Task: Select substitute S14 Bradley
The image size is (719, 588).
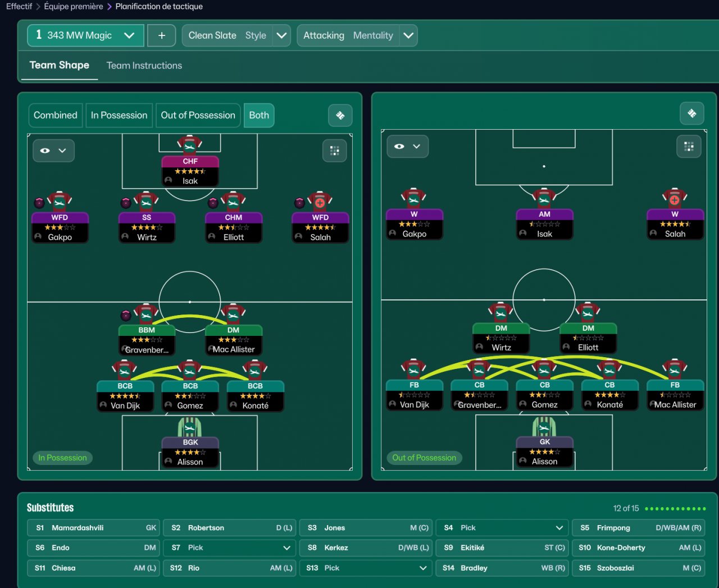Action: [502, 568]
